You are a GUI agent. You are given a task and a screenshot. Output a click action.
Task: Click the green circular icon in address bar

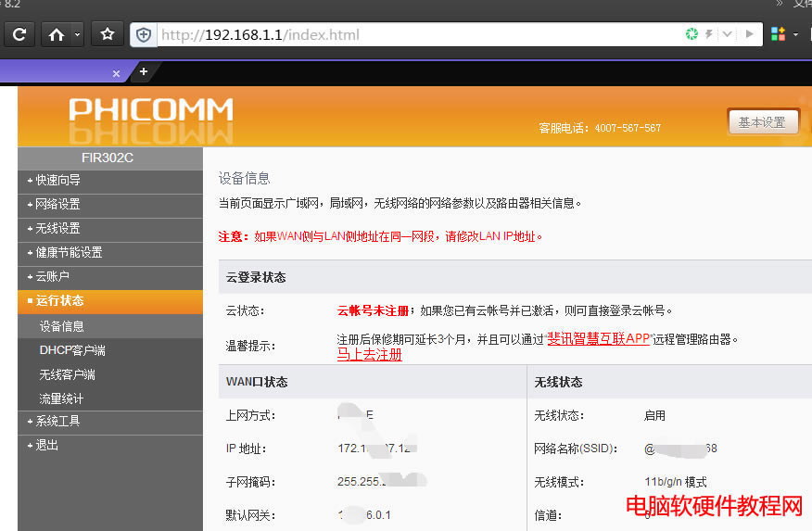coord(691,35)
